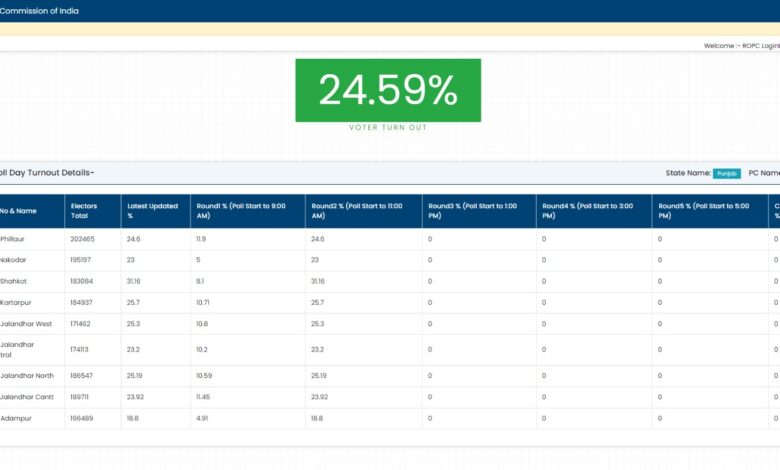
Task: Select the Shahkot row name cell
Action: [15, 281]
